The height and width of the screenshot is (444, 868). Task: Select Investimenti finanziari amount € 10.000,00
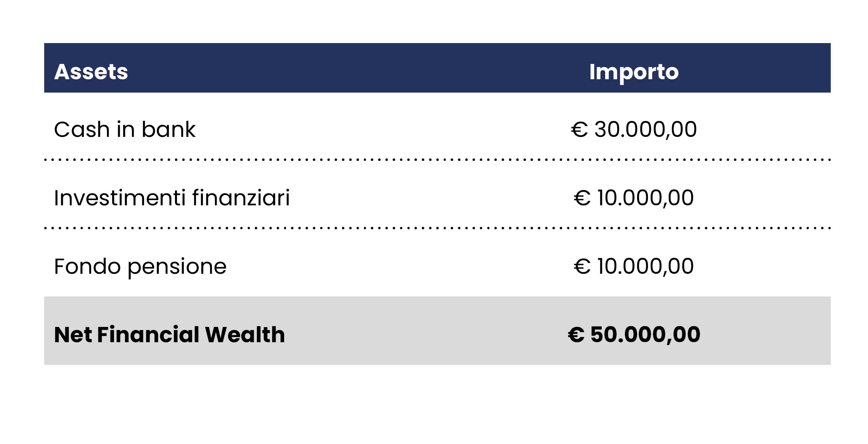[x=634, y=198]
